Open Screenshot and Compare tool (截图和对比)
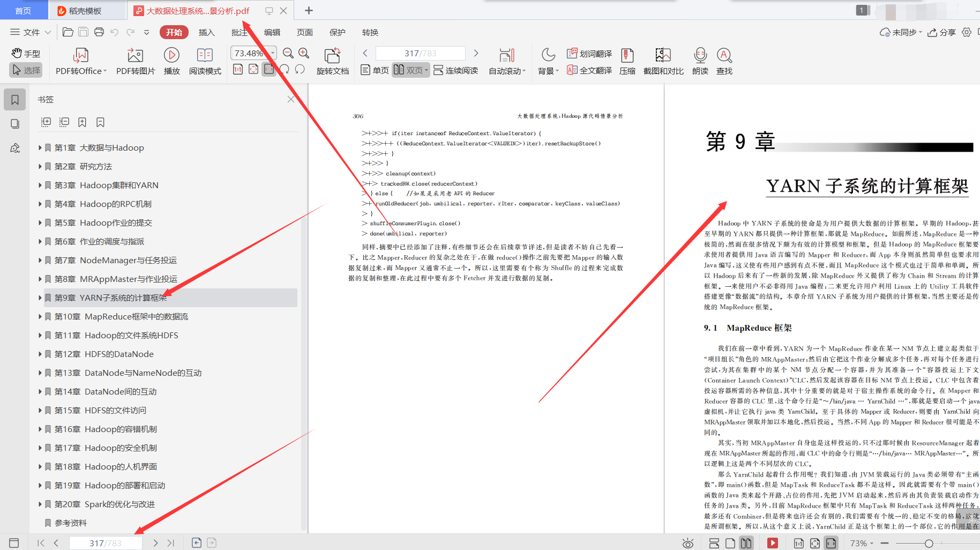Viewport: 980px width, 550px height. [x=663, y=62]
